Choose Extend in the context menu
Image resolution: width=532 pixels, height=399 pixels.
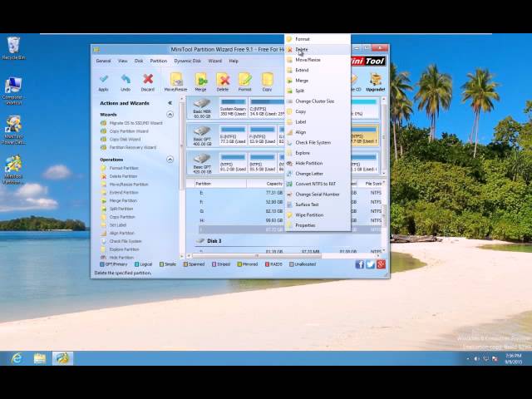(x=318, y=70)
